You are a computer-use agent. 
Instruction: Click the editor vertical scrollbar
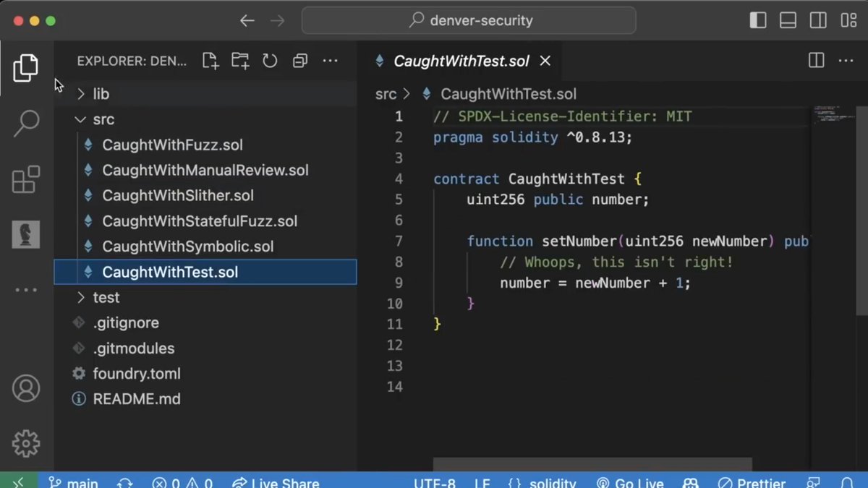pos(862,210)
